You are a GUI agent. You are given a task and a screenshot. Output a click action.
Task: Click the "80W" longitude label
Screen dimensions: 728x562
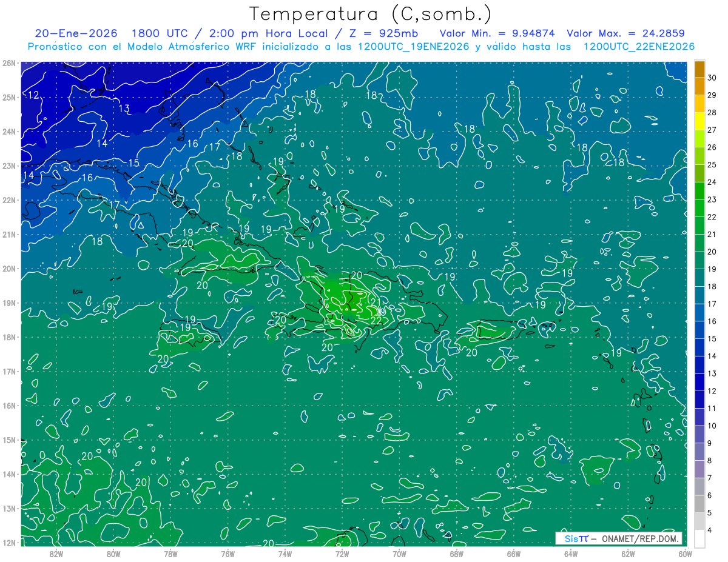(x=113, y=554)
